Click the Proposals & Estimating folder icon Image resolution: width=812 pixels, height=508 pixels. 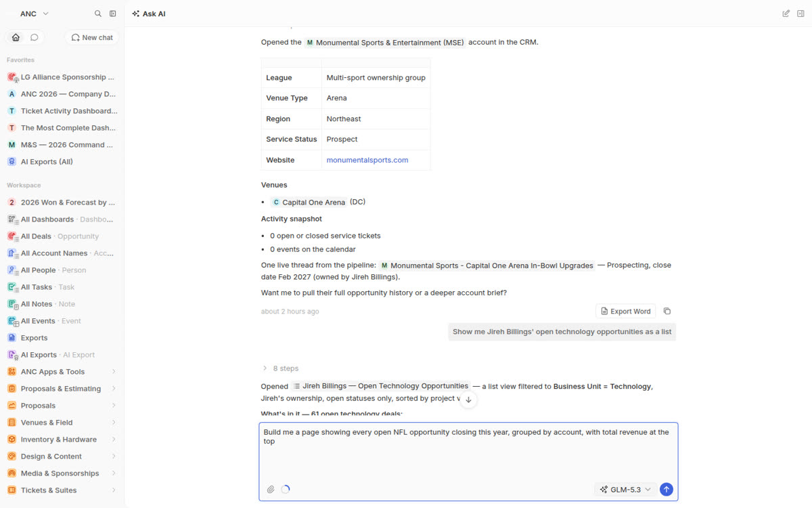click(x=12, y=389)
